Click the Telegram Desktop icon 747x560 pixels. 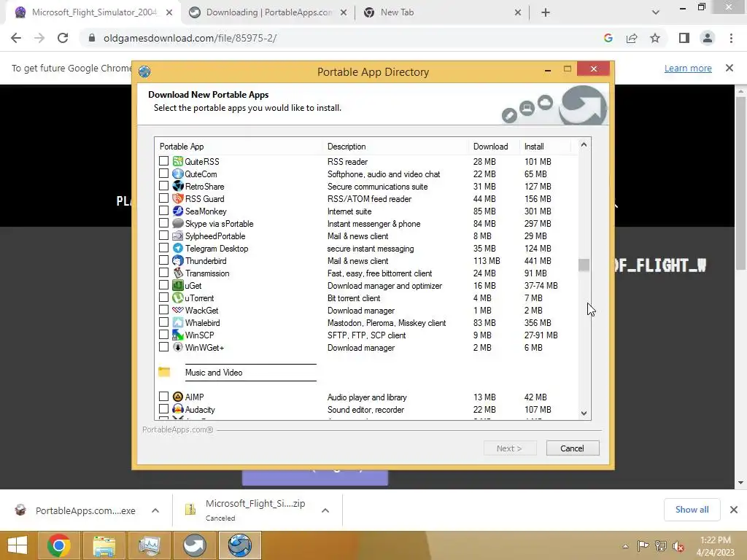(x=178, y=248)
